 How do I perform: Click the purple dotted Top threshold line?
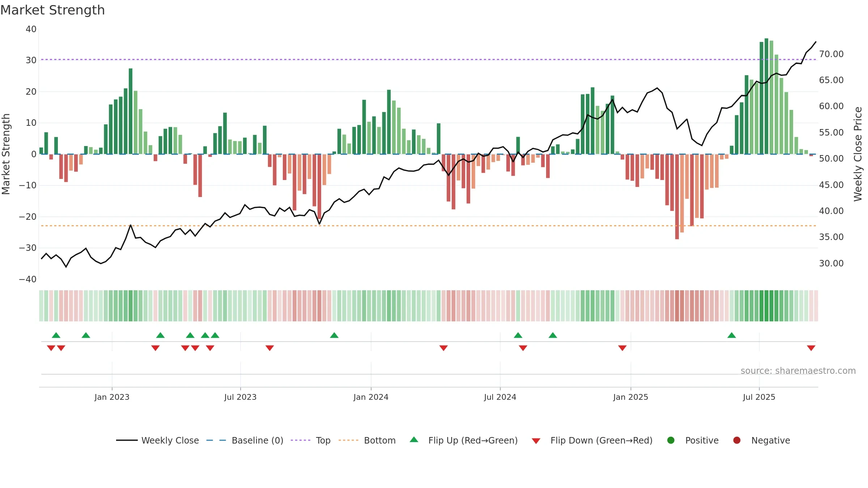click(429, 59)
